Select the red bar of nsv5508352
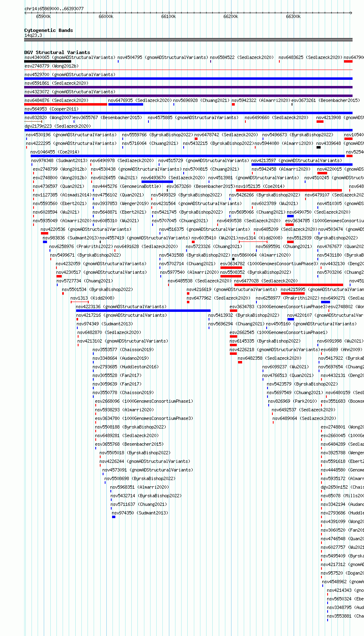 231,276
